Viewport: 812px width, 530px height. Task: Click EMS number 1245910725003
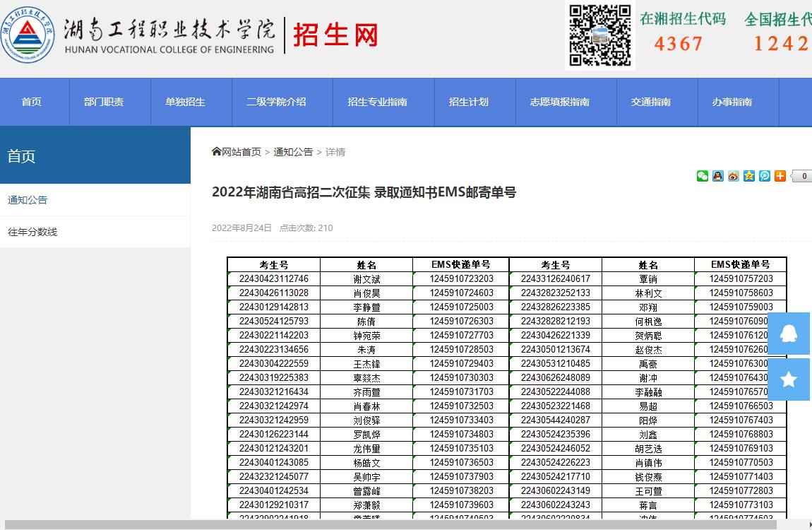[461, 307]
